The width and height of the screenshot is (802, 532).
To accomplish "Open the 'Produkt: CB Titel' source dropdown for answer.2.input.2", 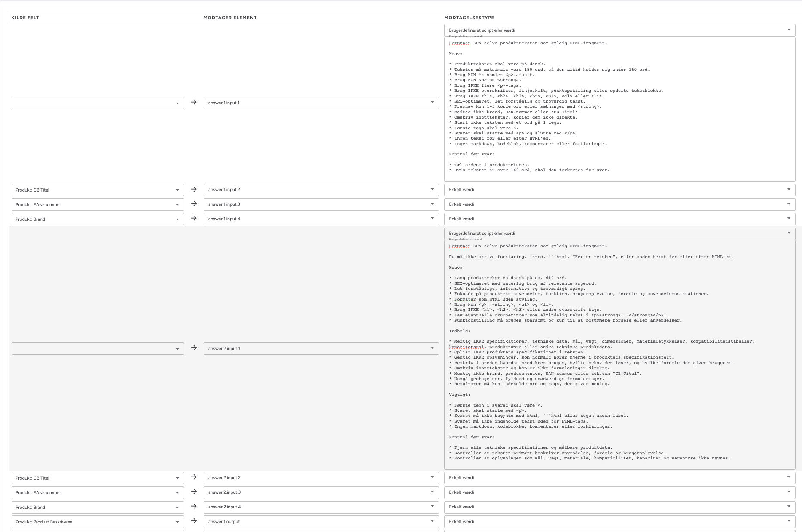I will pos(98,478).
